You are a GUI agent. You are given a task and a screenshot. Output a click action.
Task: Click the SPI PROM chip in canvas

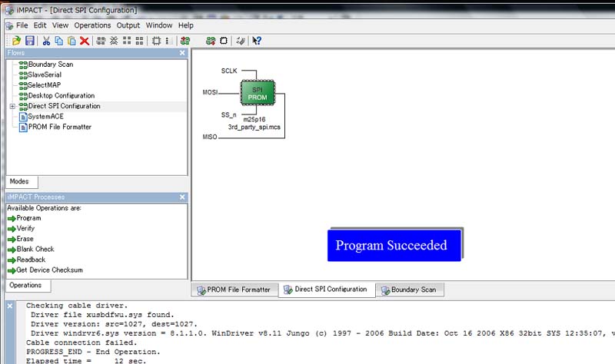(258, 93)
